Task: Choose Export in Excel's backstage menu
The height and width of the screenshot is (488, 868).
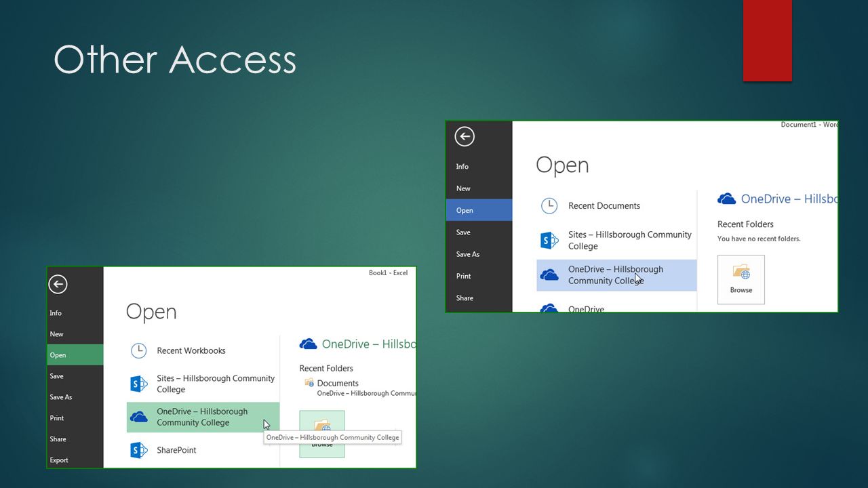Action: [75, 460]
